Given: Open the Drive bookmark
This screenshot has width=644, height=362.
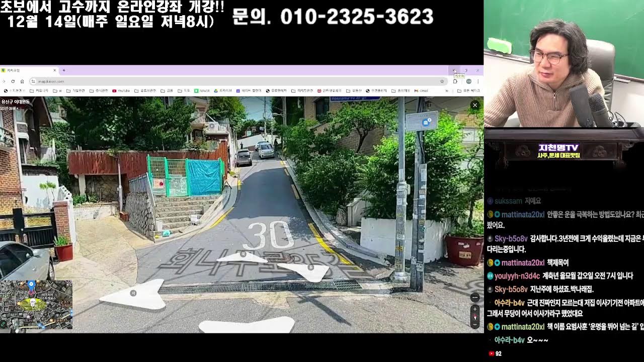Looking at the screenshot, I should 222,91.
